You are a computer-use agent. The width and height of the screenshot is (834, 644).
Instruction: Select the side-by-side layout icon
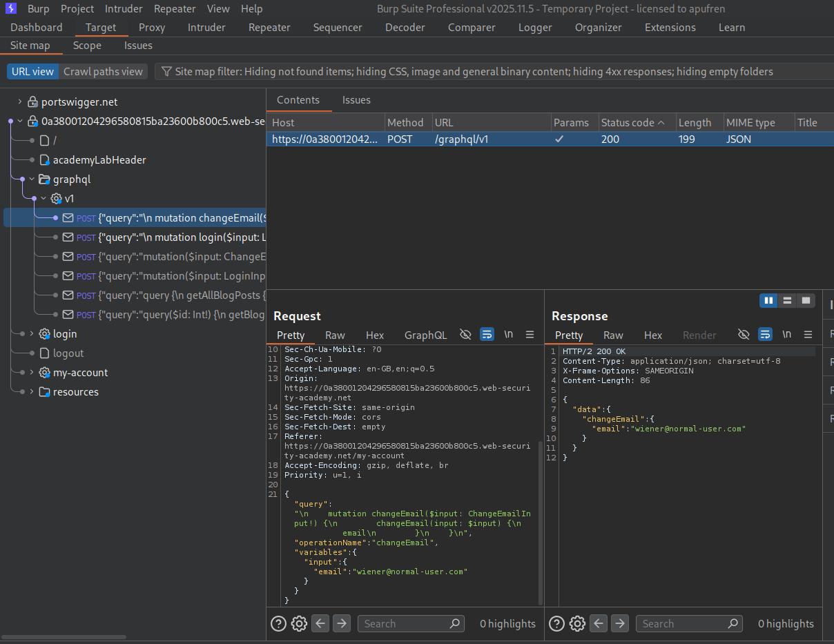tap(768, 301)
